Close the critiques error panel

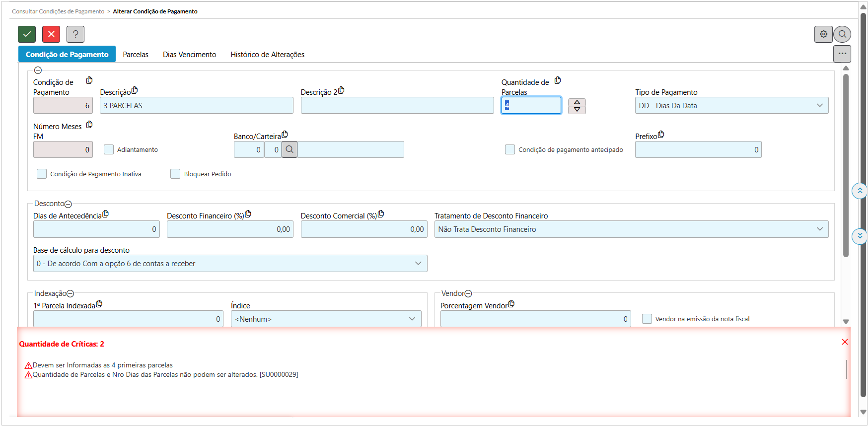coord(845,342)
